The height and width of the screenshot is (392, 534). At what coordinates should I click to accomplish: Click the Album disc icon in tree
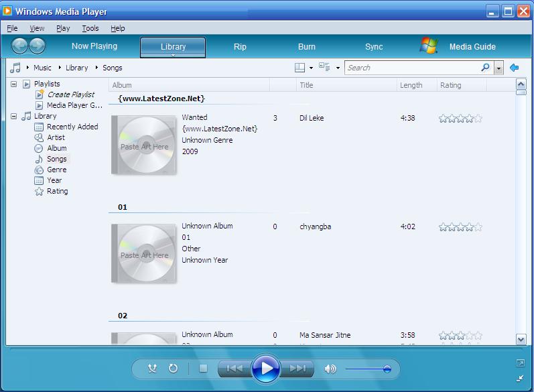(x=39, y=149)
